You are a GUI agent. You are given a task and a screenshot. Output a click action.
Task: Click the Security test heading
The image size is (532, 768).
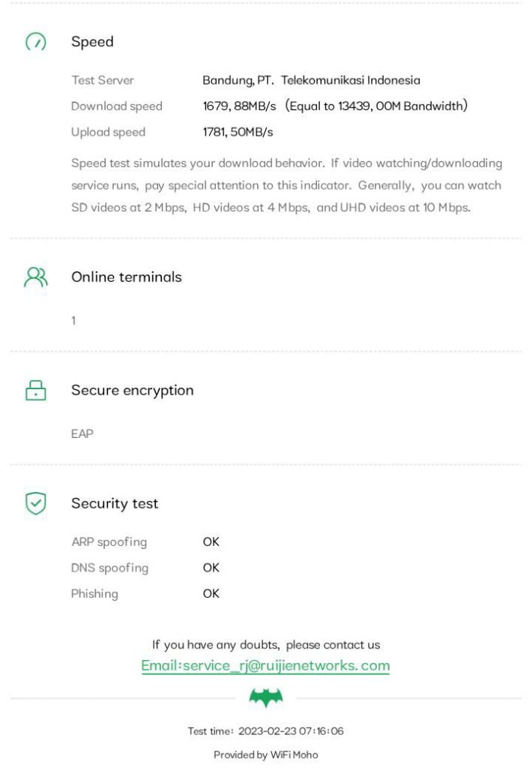(x=115, y=503)
